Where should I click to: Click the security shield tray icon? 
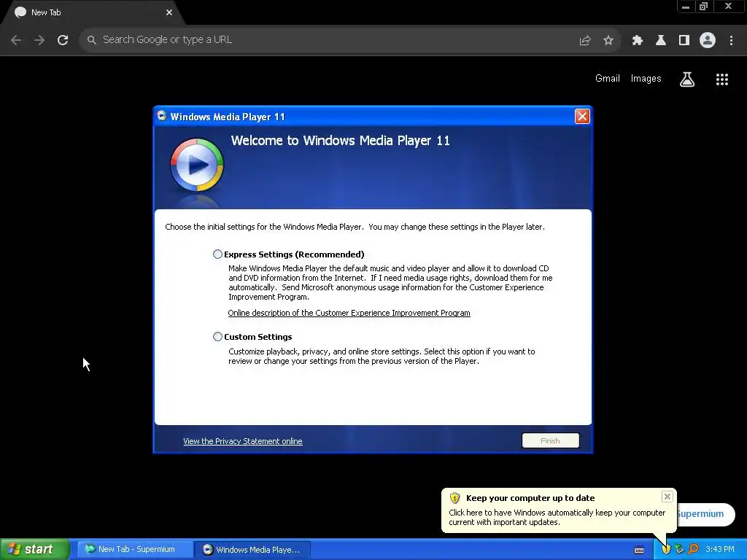click(x=666, y=549)
